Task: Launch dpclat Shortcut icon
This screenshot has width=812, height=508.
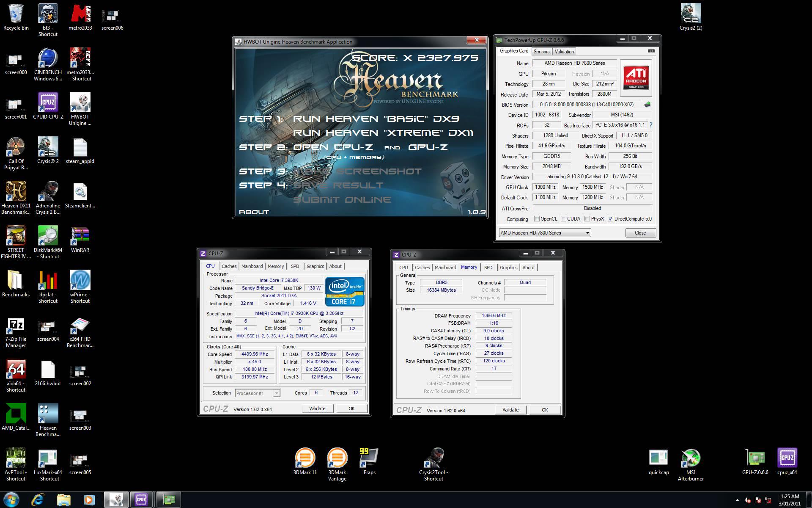Action: (x=48, y=287)
